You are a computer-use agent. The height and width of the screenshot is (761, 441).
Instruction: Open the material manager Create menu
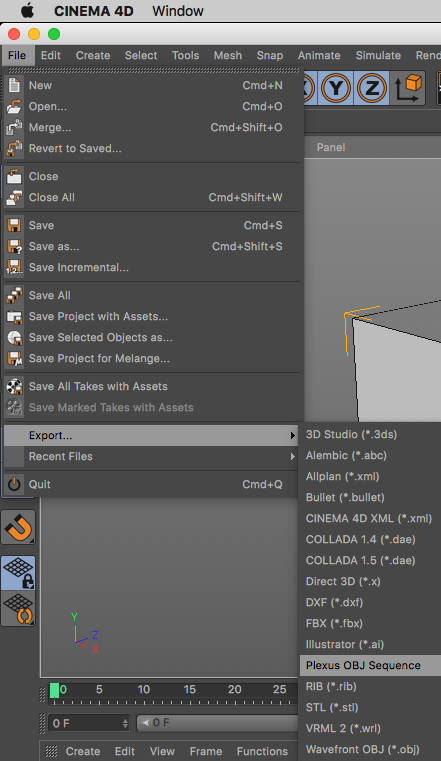pyautogui.click(x=83, y=751)
